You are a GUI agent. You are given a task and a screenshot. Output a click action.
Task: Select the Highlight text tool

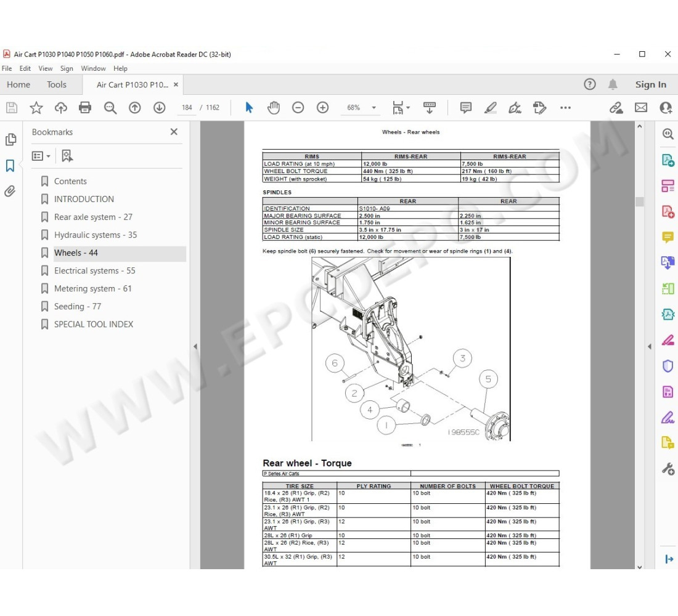click(x=491, y=108)
